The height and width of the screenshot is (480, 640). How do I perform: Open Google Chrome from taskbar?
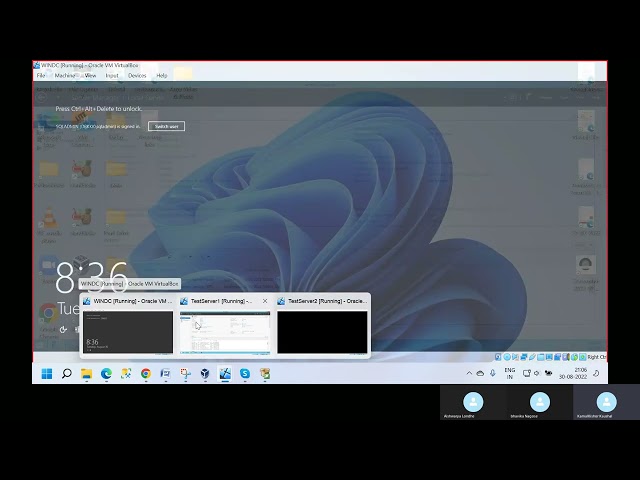point(146,373)
